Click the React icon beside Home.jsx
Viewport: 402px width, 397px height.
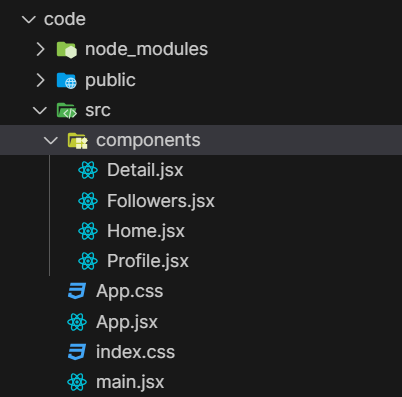pyautogui.click(x=88, y=231)
